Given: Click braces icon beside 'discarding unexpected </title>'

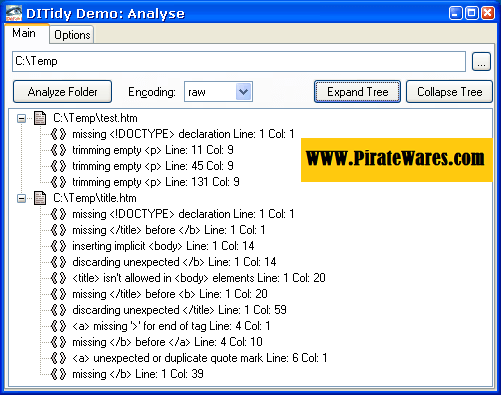Looking at the screenshot, I should tap(58, 310).
